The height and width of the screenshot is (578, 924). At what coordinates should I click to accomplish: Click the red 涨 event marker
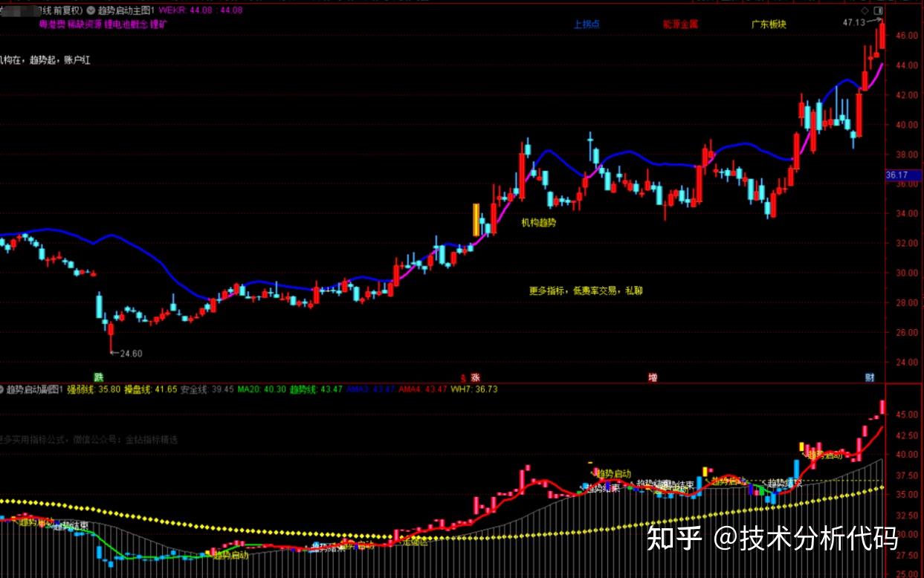point(475,377)
